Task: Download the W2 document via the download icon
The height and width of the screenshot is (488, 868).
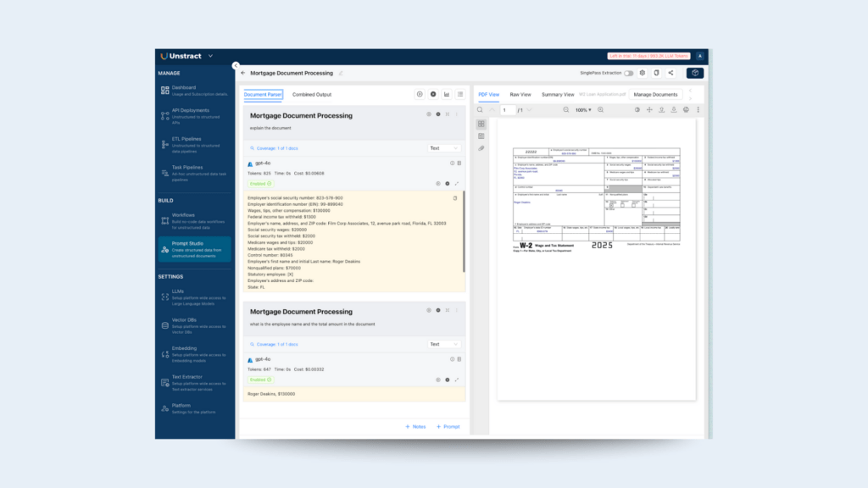Action: [x=674, y=110]
